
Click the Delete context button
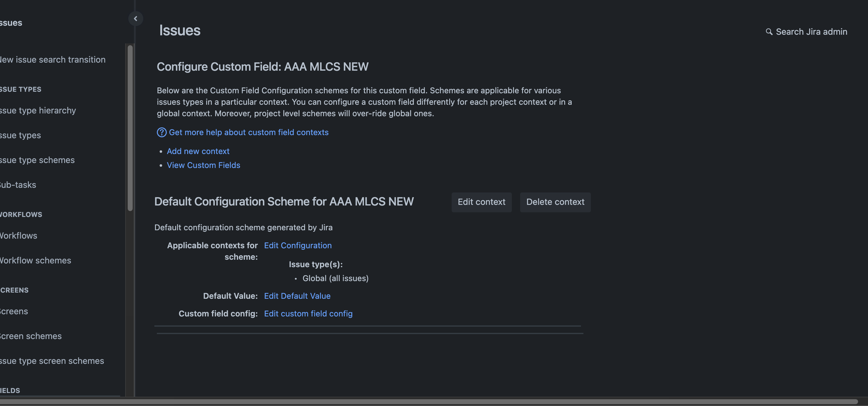(x=555, y=202)
